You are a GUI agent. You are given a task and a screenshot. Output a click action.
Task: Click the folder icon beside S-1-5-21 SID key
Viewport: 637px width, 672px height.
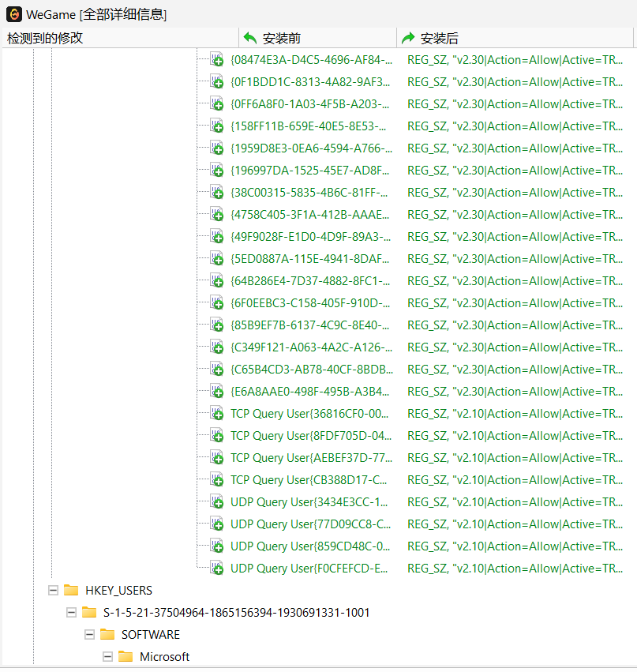[89, 612]
